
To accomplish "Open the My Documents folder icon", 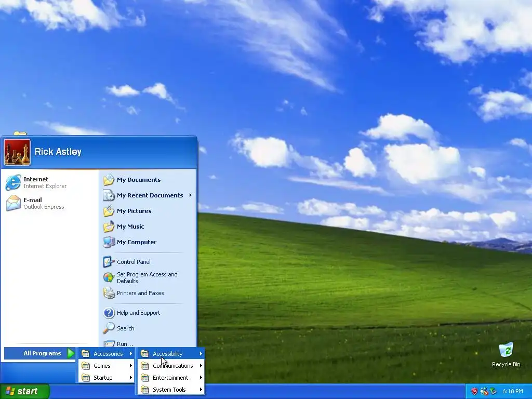I will 109,180.
